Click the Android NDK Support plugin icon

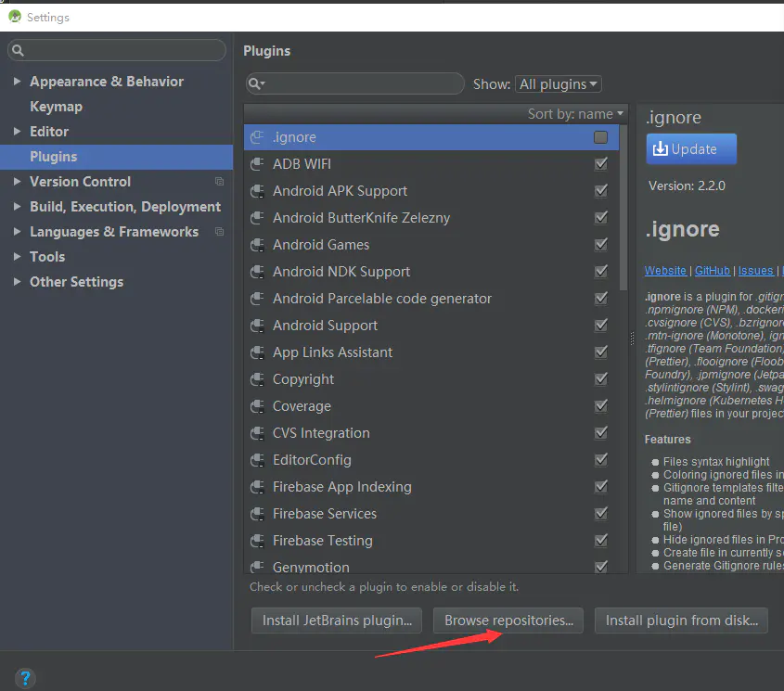coord(257,272)
